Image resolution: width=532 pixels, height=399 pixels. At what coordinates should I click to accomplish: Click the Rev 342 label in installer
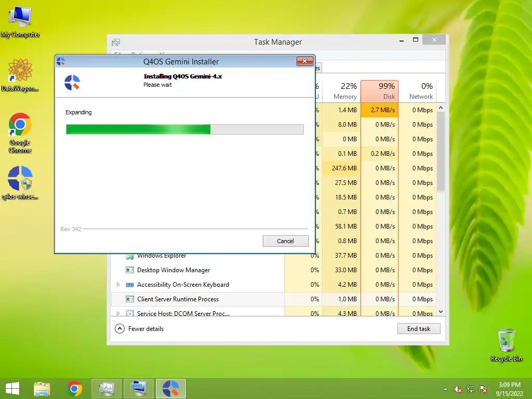(x=71, y=229)
